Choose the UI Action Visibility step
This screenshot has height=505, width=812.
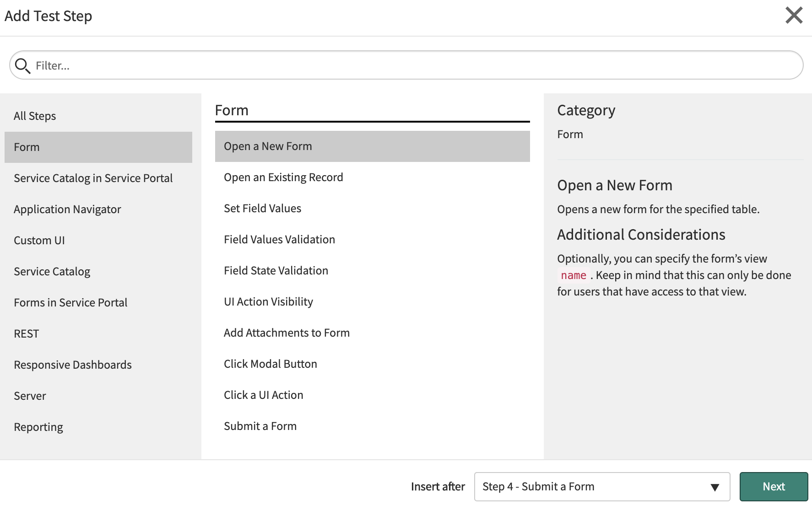click(x=373, y=302)
